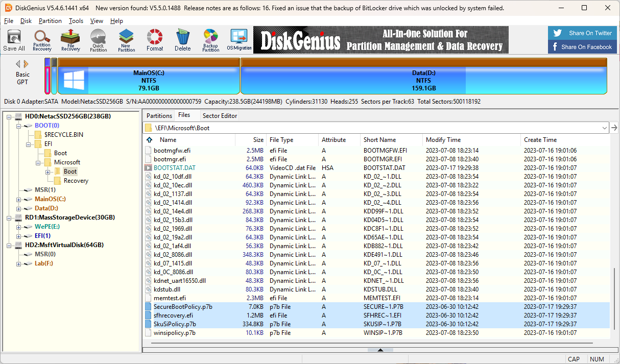Image resolution: width=620 pixels, height=364 pixels.
Task: Click the DiskGenius advertisement banner
Action: point(381,40)
